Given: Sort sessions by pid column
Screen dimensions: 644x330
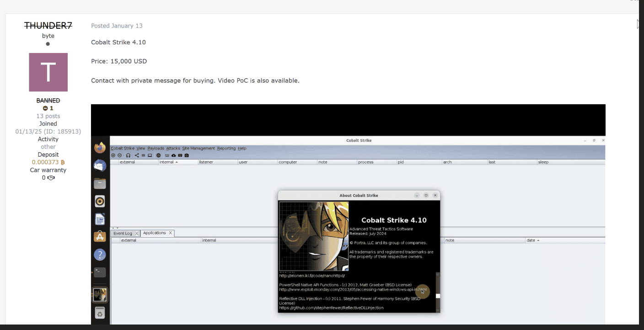Looking at the screenshot, I should click(x=419, y=162).
